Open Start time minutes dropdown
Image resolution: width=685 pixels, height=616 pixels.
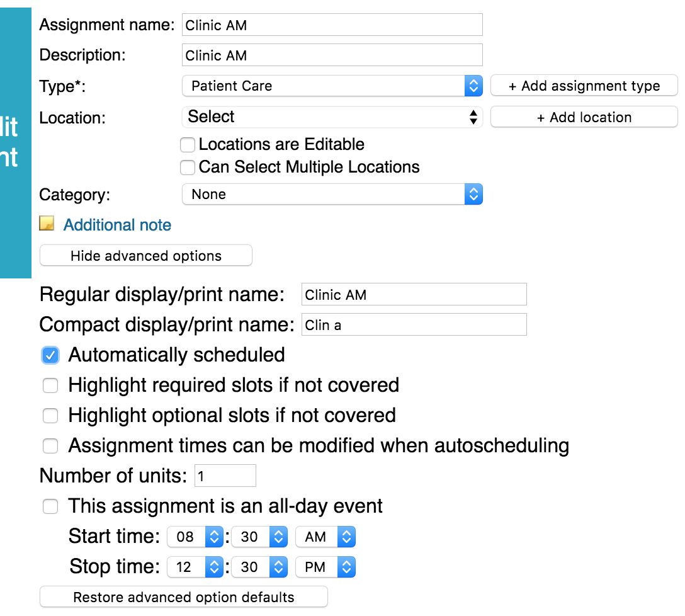tap(259, 537)
